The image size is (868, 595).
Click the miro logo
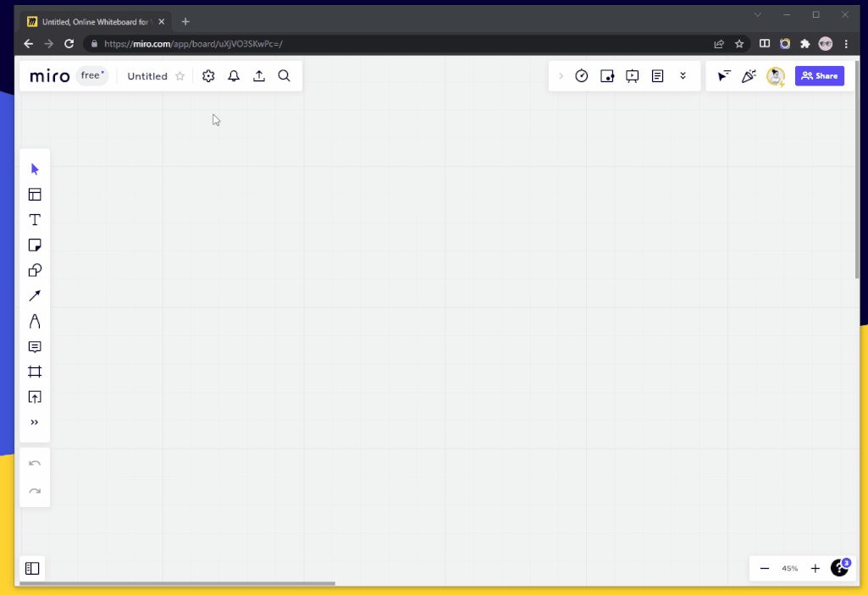50,76
